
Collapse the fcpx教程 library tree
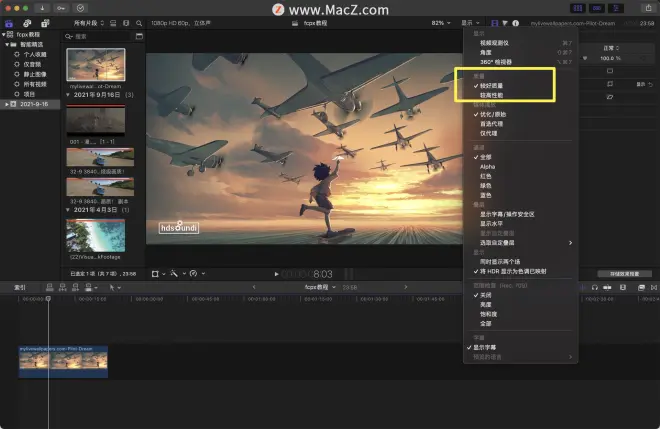(4, 35)
